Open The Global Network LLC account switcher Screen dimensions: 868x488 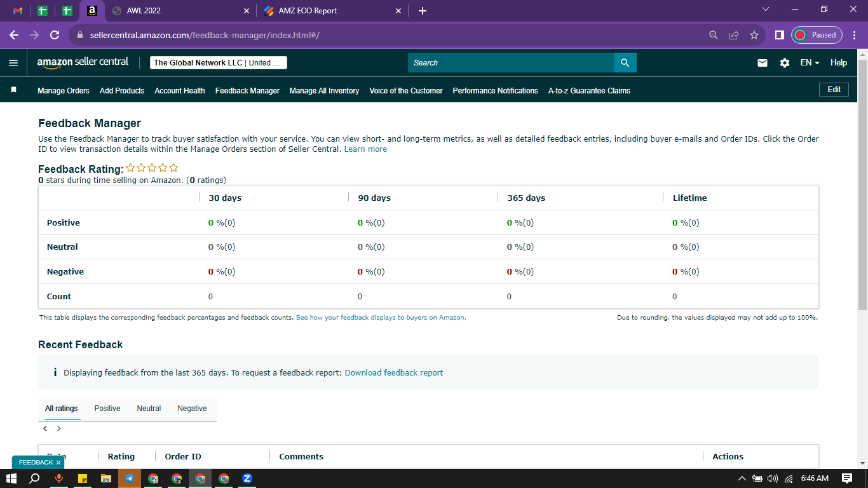coord(219,63)
